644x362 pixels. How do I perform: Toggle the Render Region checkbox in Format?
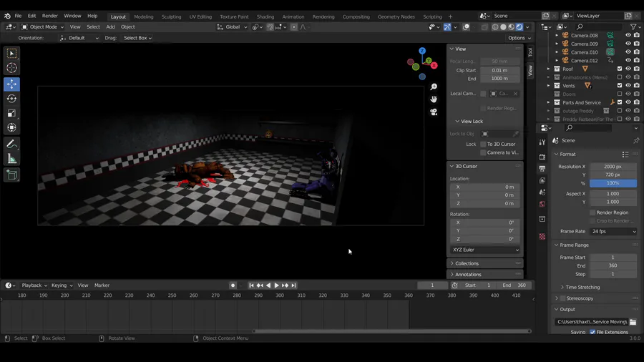[592, 212]
